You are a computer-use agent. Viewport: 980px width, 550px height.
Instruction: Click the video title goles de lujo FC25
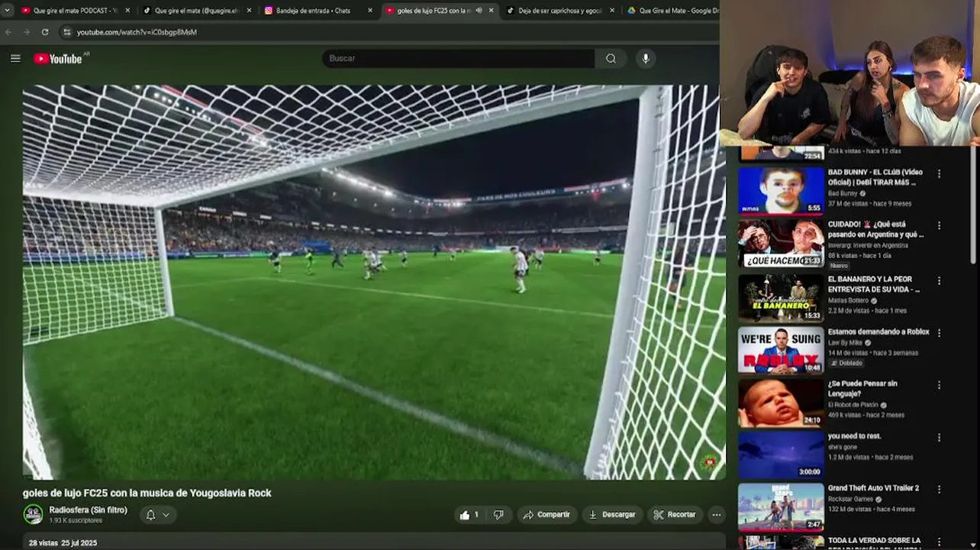tap(147, 493)
